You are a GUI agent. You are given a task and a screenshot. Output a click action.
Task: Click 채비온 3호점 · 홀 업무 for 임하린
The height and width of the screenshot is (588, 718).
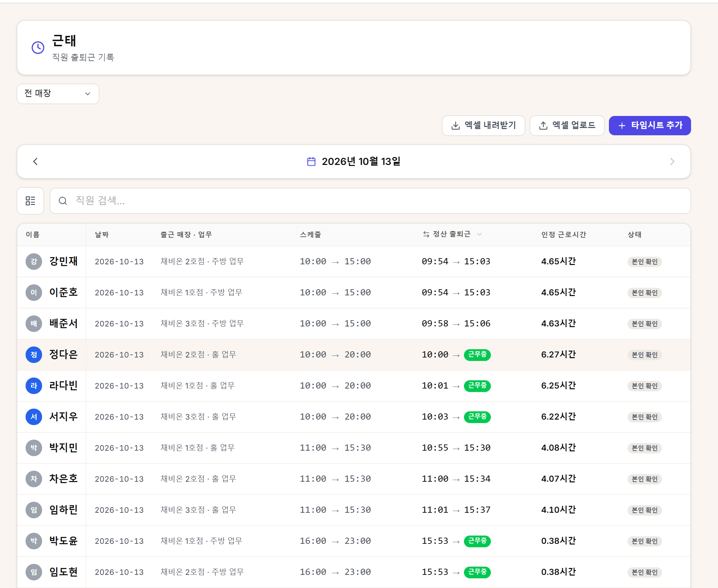pyautogui.click(x=198, y=510)
